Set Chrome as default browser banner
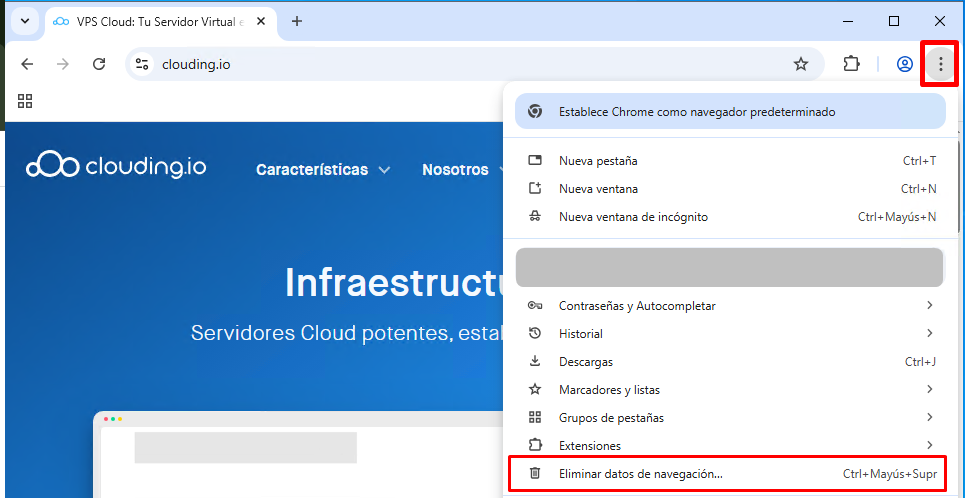This screenshot has width=965, height=498. (x=730, y=112)
